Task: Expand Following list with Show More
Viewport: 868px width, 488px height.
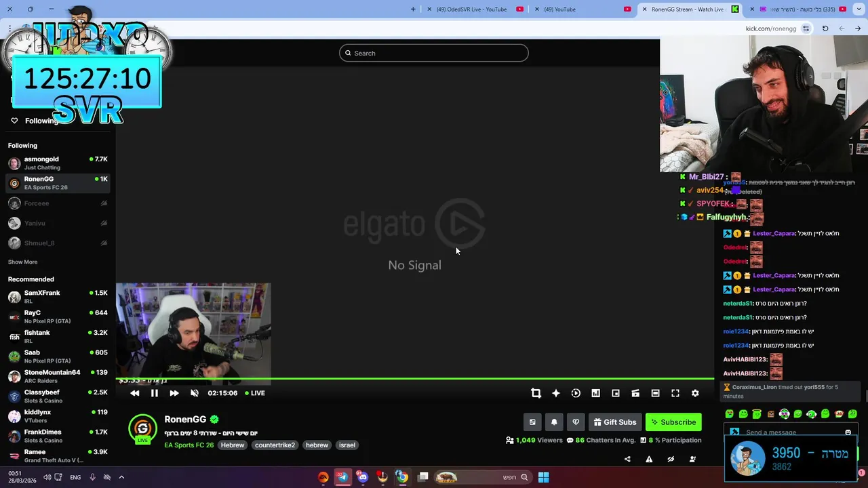Action: (22, 262)
